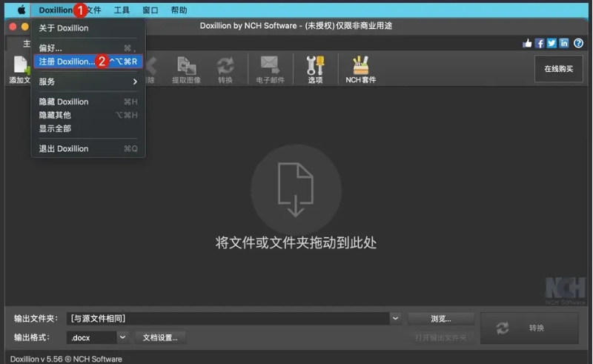Expand the 服务 submenu
This screenshot has width=593, height=364.
[x=88, y=82]
